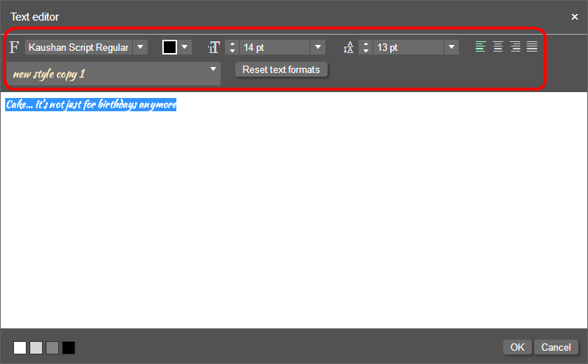The width and height of the screenshot is (588, 364).
Task: Click the line spacing icon
Action: tap(349, 47)
